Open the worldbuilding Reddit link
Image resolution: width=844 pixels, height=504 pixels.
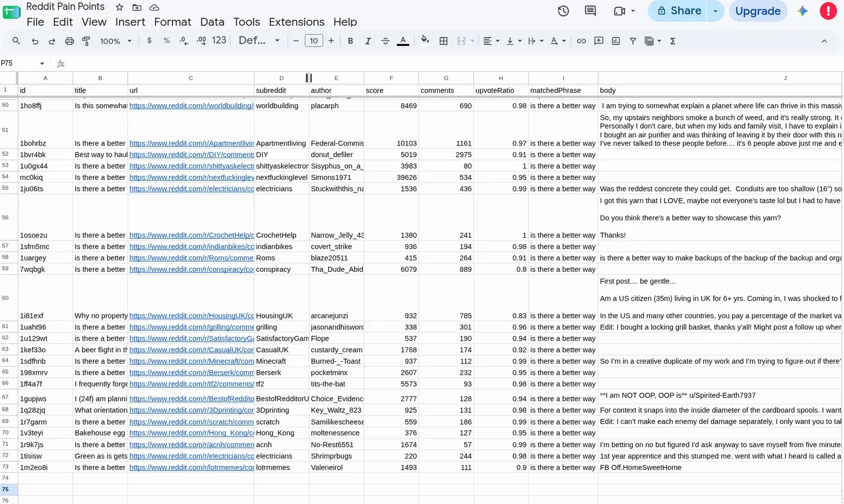click(191, 105)
